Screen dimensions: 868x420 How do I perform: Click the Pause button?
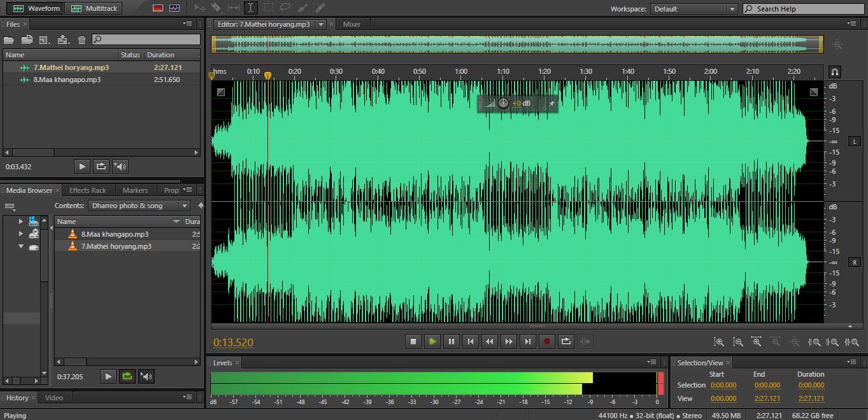pyautogui.click(x=452, y=342)
